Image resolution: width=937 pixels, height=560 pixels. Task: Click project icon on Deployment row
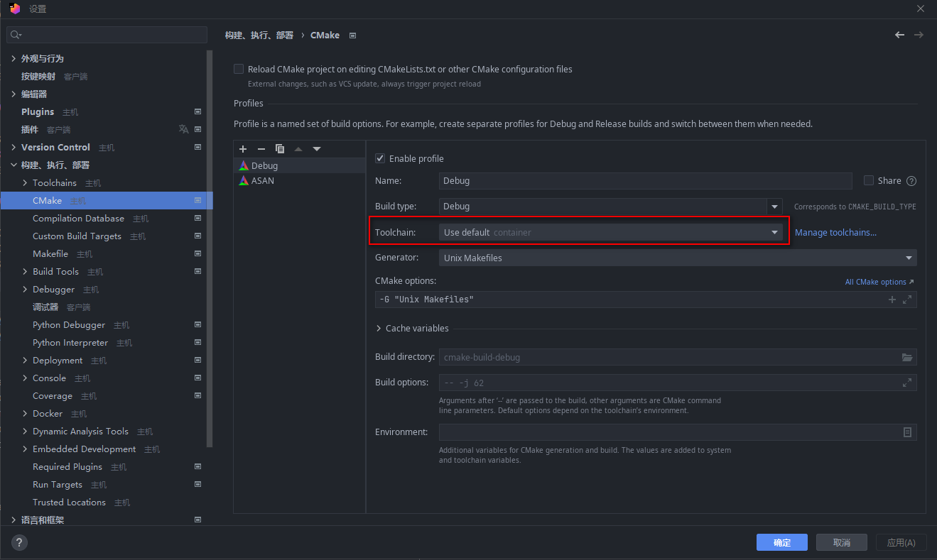tap(198, 360)
